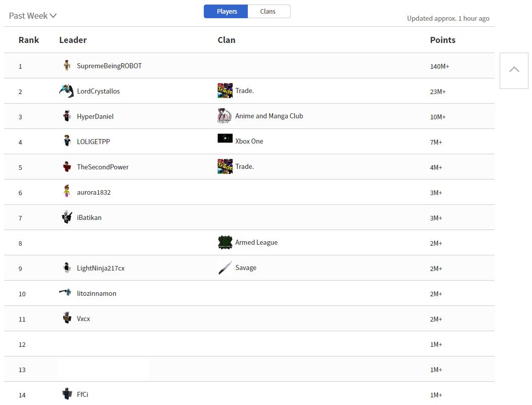Open HyperDaniel's player profile link

95,117
